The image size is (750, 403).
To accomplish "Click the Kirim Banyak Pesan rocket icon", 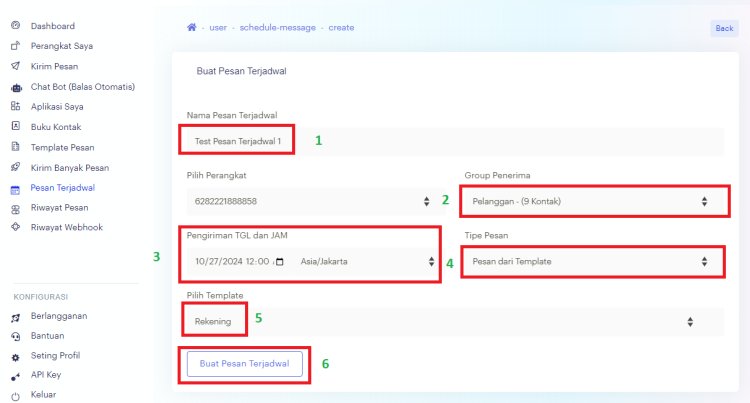I will [x=15, y=167].
